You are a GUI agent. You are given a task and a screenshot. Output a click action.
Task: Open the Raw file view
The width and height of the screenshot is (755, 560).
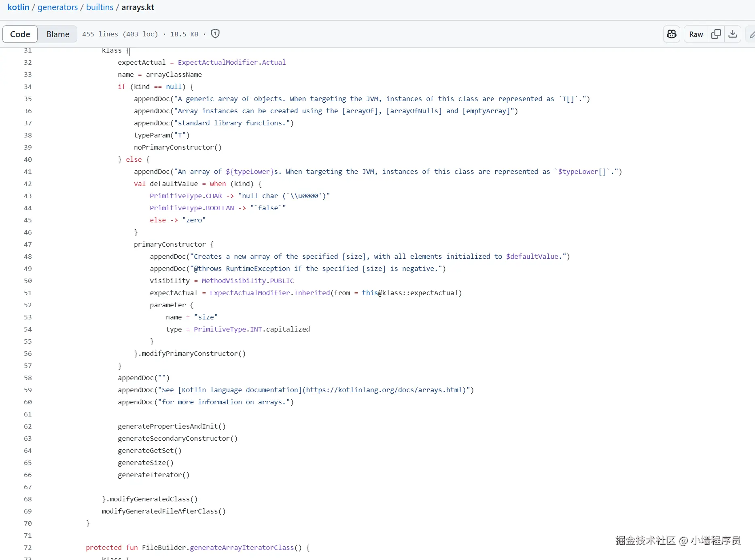(x=696, y=34)
